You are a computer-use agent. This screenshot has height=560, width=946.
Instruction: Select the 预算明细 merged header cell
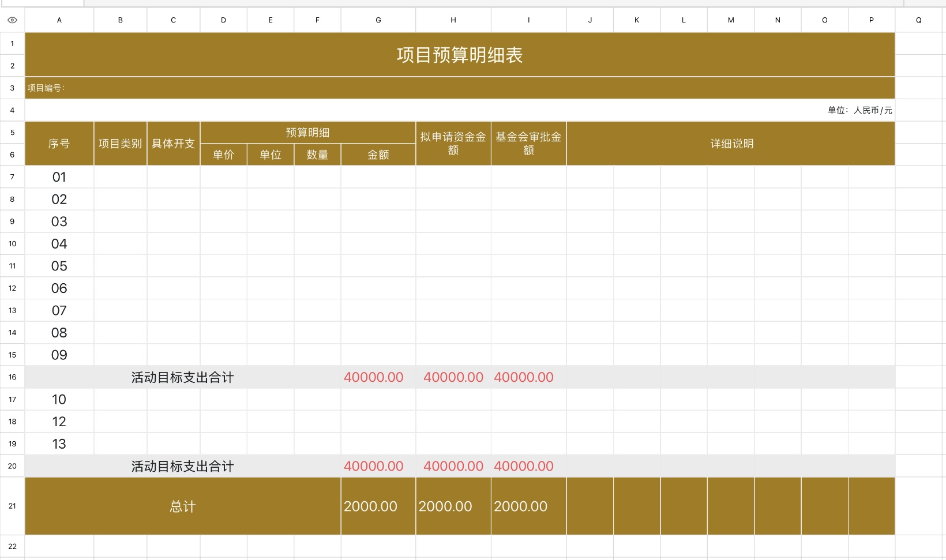(x=307, y=132)
